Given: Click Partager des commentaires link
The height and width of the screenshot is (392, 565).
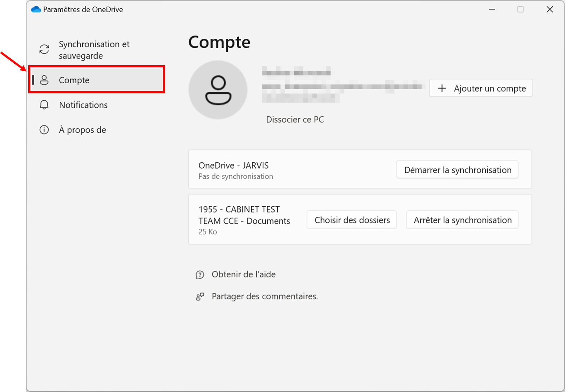Looking at the screenshot, I should pyautogui.click(x=265, y=297).
